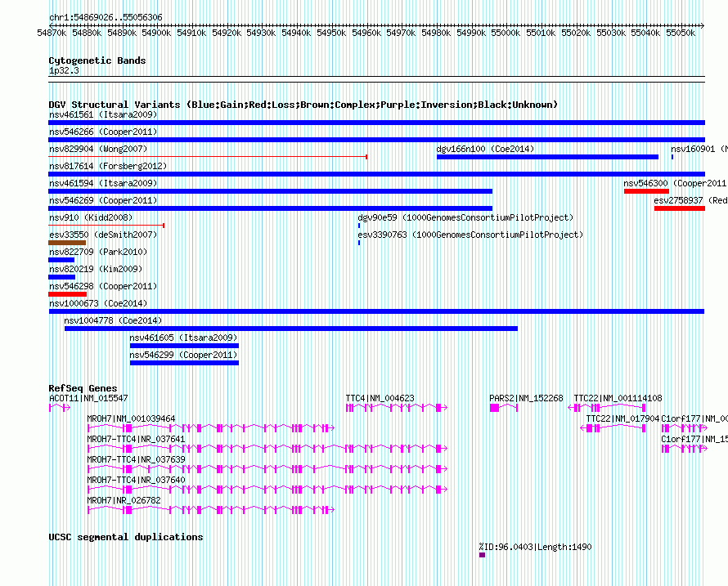Select the dgv166n100 (Coe2014) blue bar

pos(547,157)
